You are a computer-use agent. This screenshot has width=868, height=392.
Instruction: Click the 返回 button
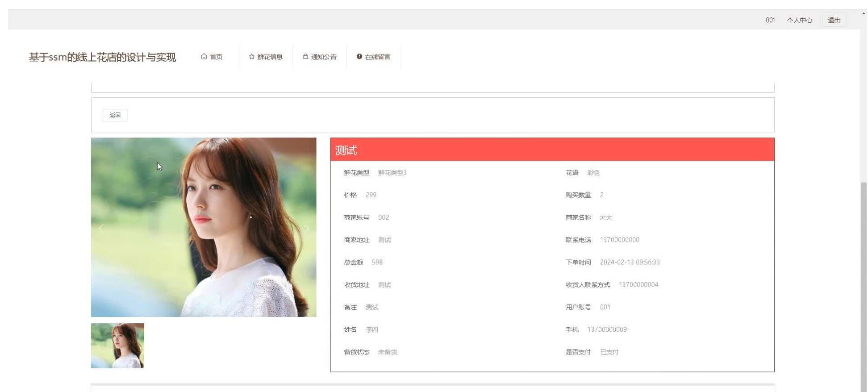pyautogui.click(x=115, y=115)
